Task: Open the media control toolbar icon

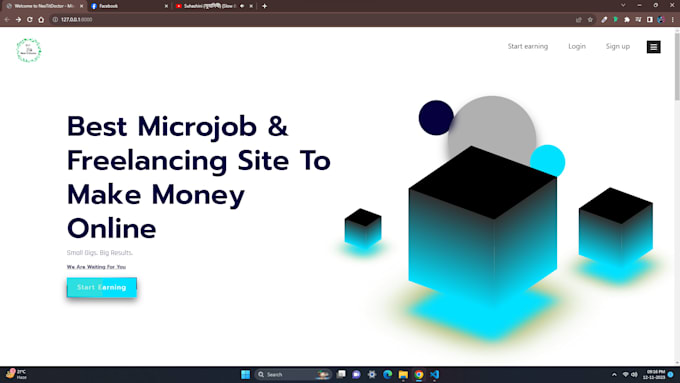Action: 638,20
